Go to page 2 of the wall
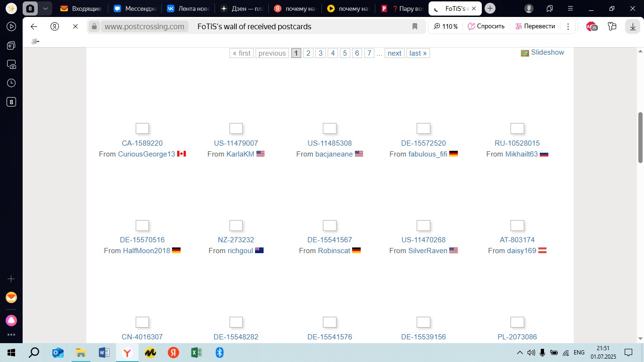The width and height of the screenshot is (644, 362). pyautogui.click(x=308, y=53)
